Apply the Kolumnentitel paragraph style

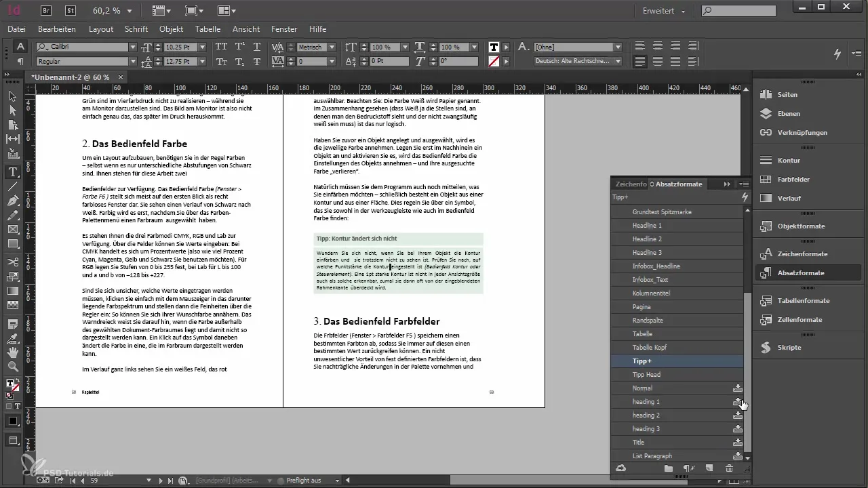click(677, 293)
